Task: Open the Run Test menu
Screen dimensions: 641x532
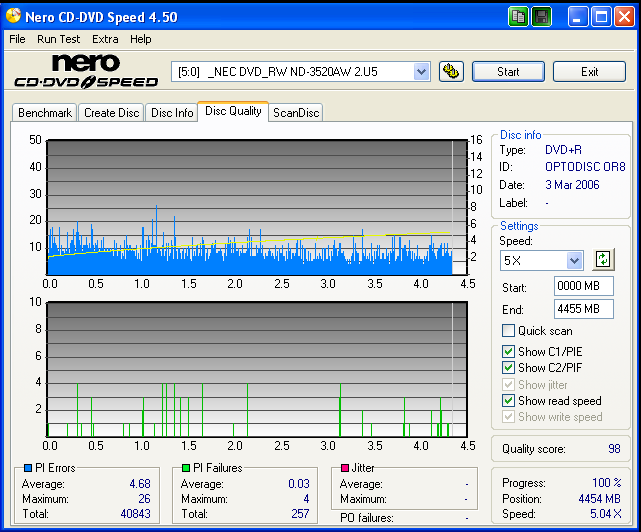Action: point(58,39)
